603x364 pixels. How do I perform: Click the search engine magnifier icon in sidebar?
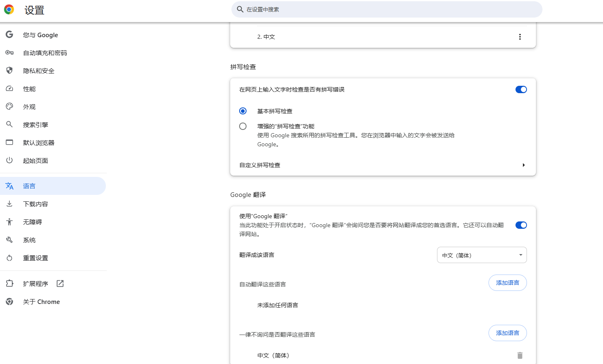click(9, 125)
